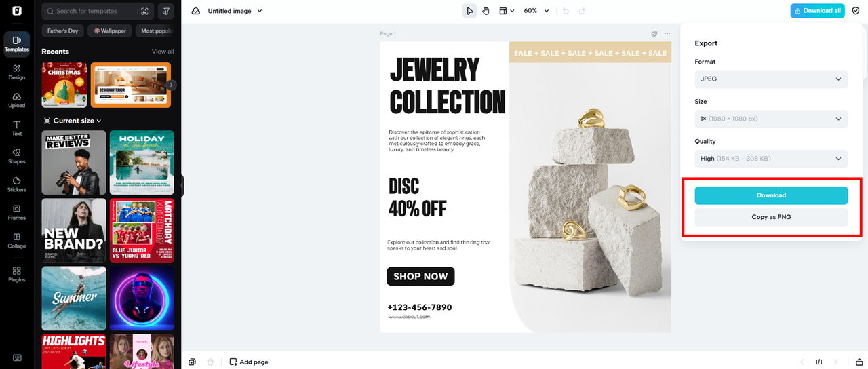868x369 pixels.
Task: Expand the Format JPEG dropdown
Action: [771, 79]
